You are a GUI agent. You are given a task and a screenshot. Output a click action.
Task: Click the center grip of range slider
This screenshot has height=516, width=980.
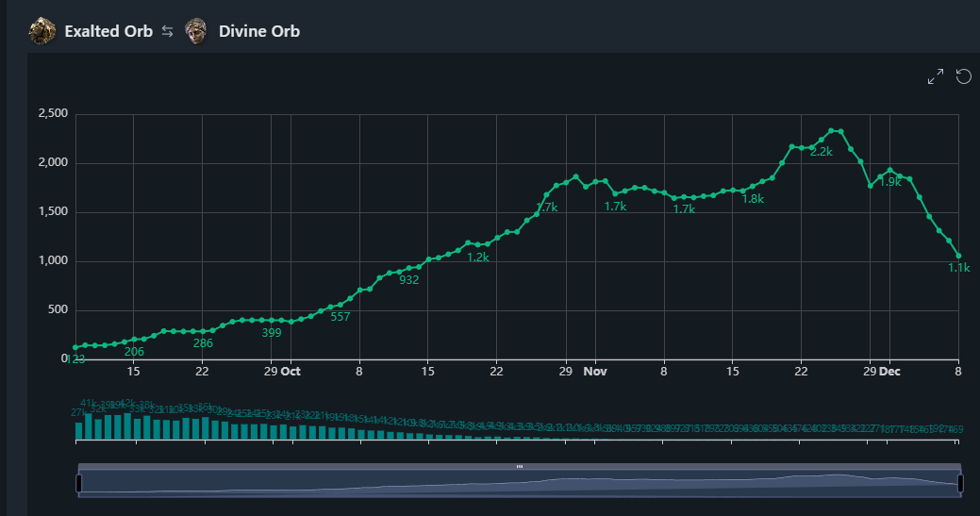[520, 466]
